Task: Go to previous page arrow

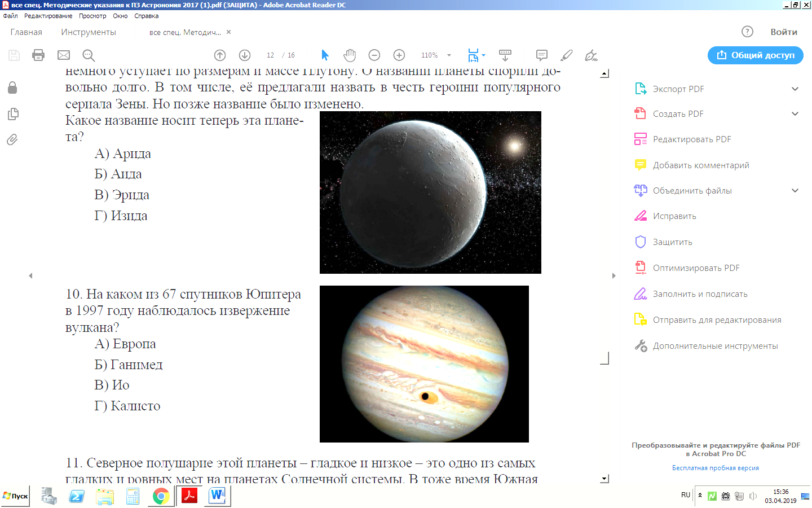Action: (220, 55)
